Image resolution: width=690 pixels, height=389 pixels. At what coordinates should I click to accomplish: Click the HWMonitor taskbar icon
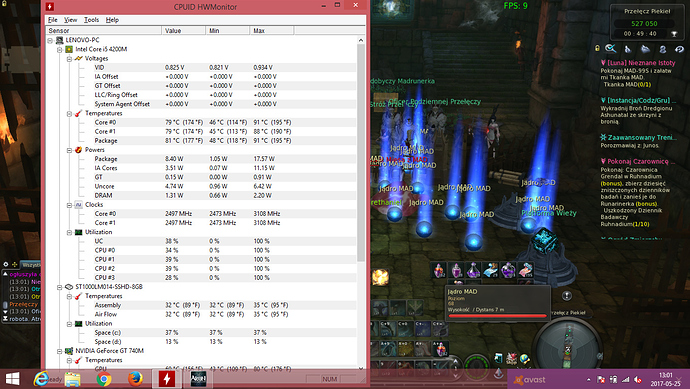(167, 379)
